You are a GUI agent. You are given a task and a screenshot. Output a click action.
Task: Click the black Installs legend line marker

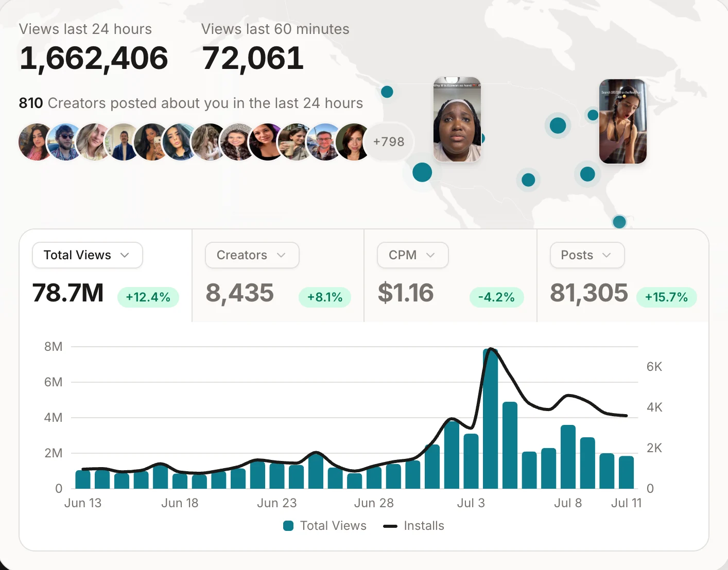coord(390,526)
